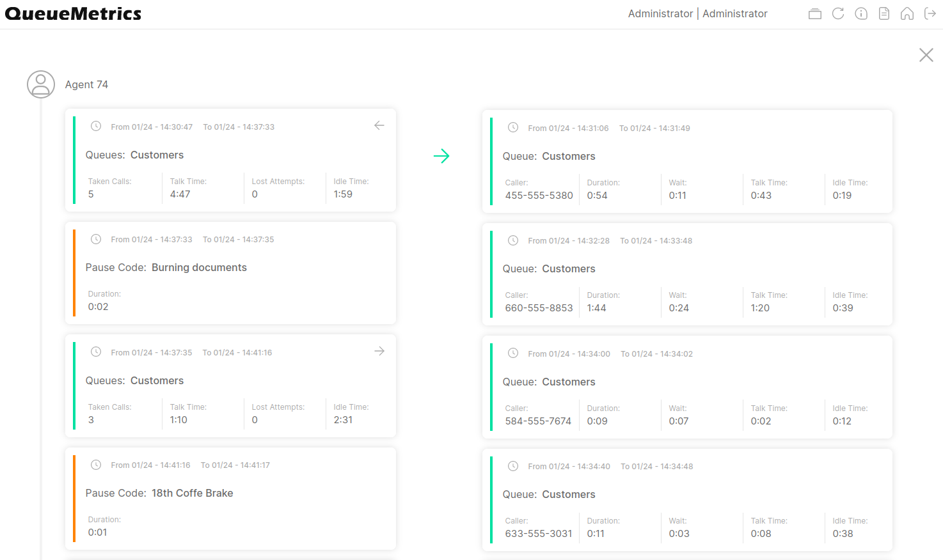This screenshot has width=943, height=560.
Task: Click the Agent 74 avatar icon
Action: tap(41, 84)
